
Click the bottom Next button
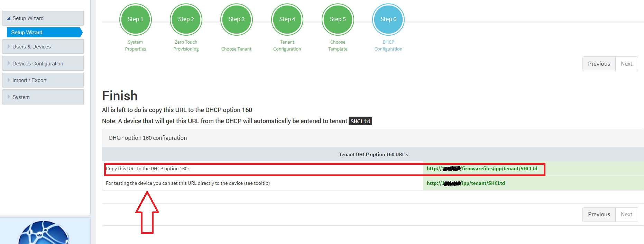[x=626, y=215]
